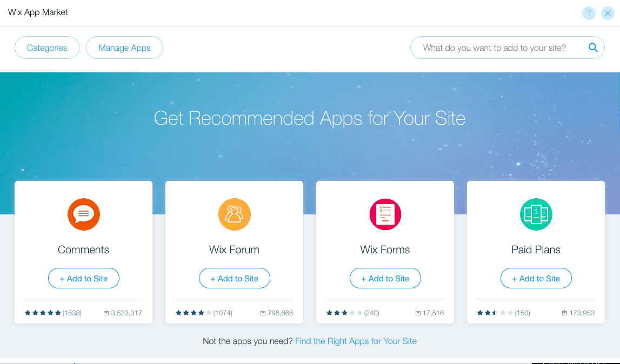Viewport: 620px width, 364px height.
Task: Click the Paid Plans install count icon
Action: (564, 313)
